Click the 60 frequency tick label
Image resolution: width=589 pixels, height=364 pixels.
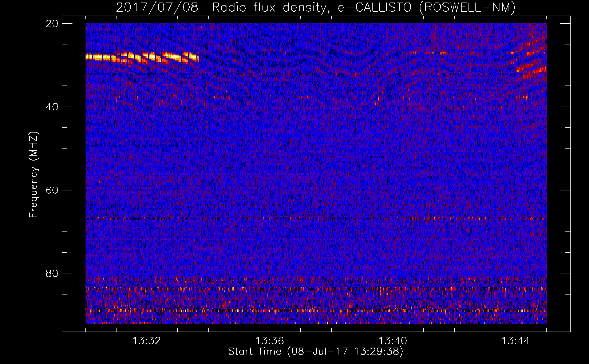coord(52,190)
